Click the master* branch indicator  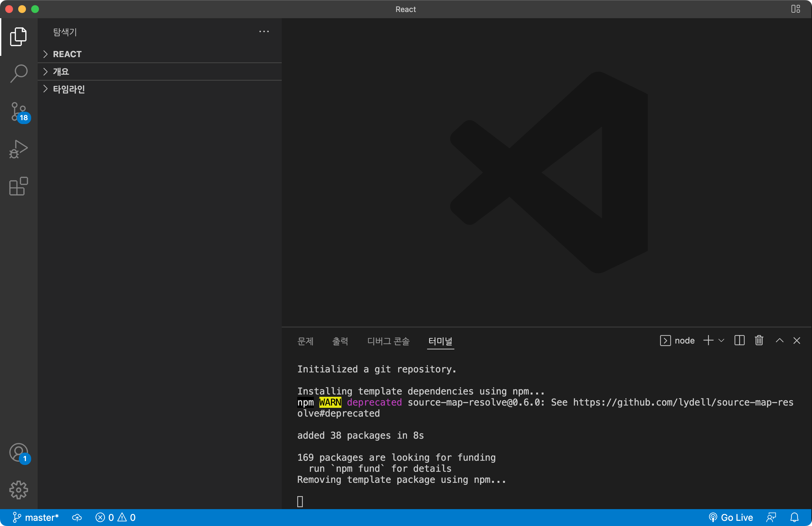(x=36, y=518)
